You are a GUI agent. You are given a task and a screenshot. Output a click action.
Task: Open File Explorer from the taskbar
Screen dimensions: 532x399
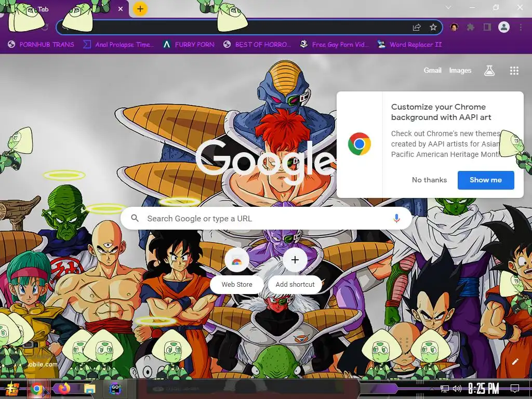pos(90,389)
